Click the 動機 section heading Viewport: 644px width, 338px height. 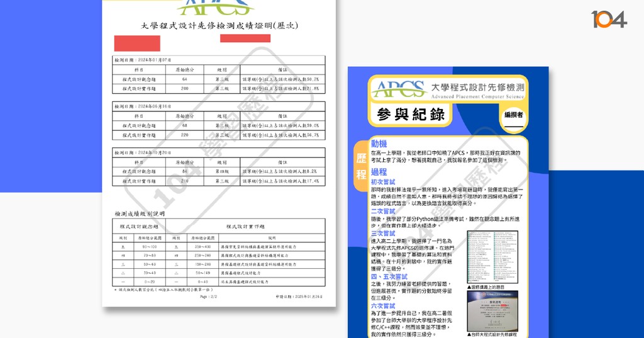379,144
